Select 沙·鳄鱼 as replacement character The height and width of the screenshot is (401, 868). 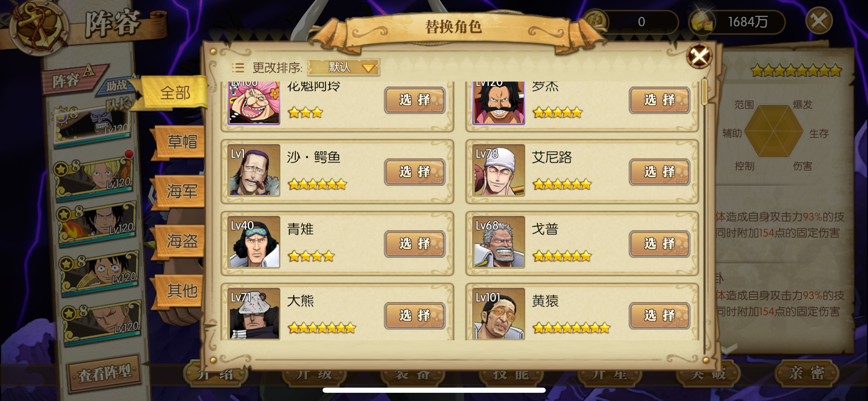tap(415, 172)
